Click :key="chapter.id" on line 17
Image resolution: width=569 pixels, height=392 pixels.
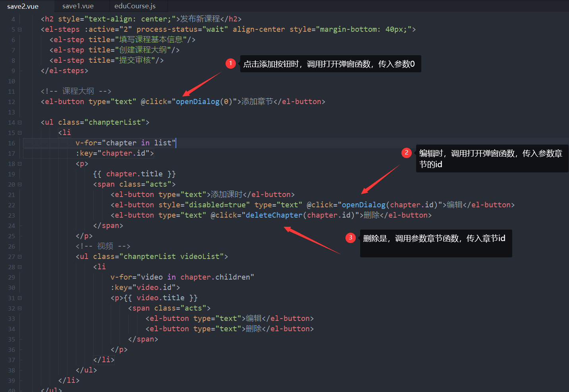click(112, 153)
